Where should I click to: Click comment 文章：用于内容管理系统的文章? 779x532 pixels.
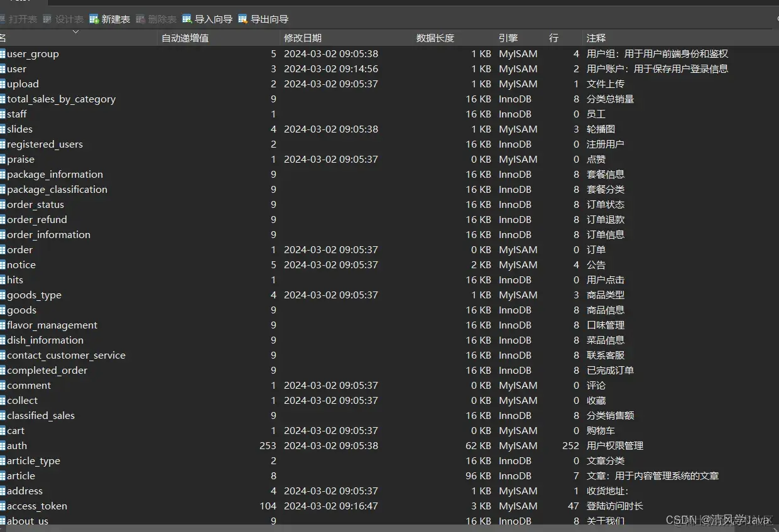(x=653, y=476)
